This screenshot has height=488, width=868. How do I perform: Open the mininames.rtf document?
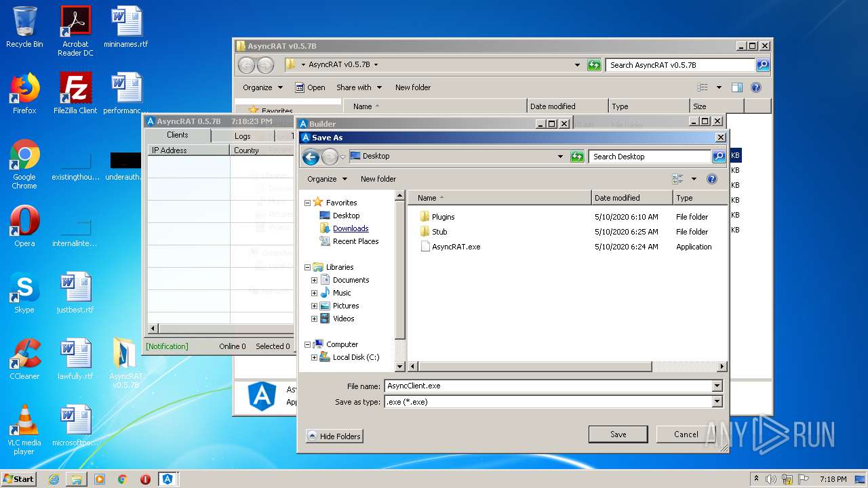click(x=126, y=27)
